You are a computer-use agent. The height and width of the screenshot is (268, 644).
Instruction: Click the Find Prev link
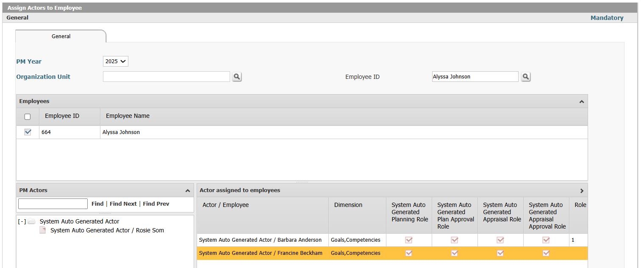[x=156, y=204]
